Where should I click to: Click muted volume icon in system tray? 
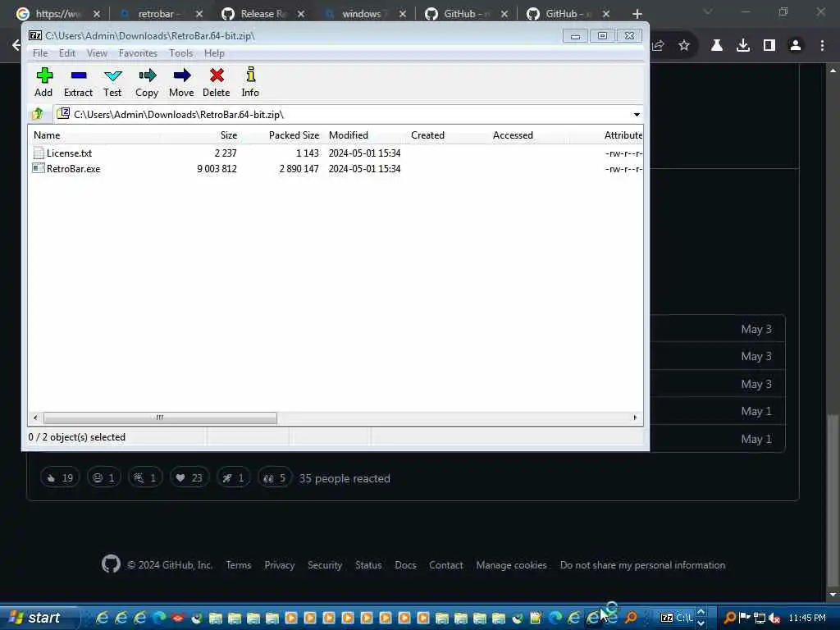[x=774, y=619]
